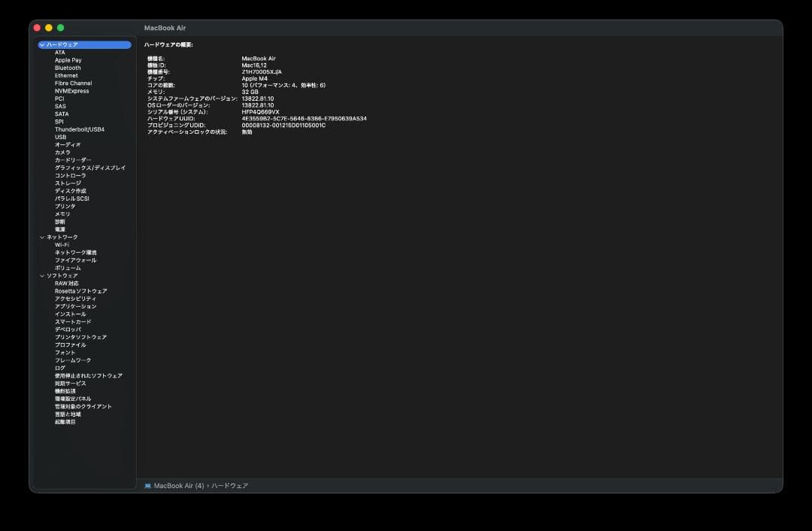This screenshot has width=812, height=531.
Task: Click ハードウェア in the bottom path bar
Action: click(229, 486)
